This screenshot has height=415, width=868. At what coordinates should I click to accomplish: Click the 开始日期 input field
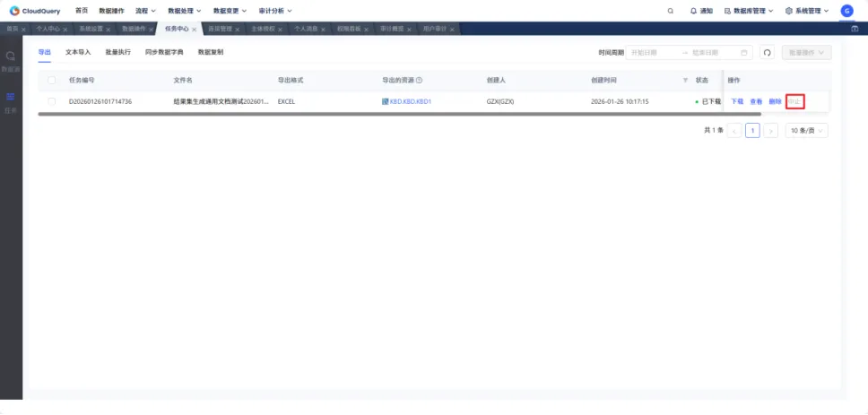[x=652, y=53]
